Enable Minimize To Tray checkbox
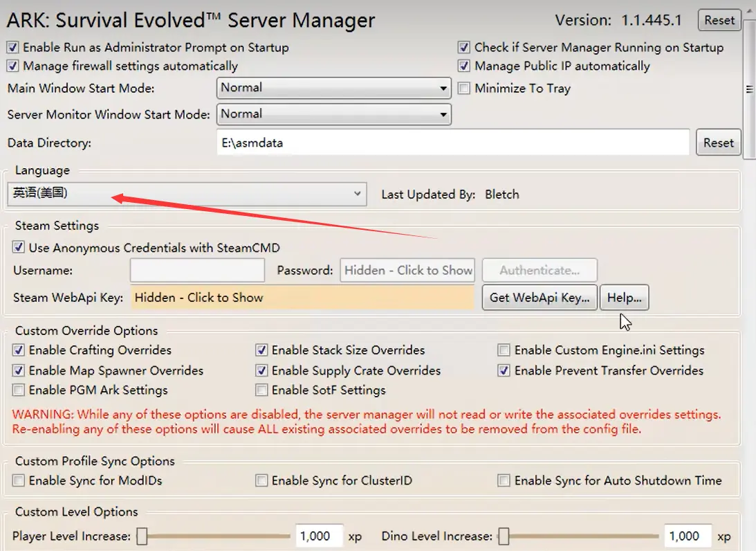 click(464, 89)
